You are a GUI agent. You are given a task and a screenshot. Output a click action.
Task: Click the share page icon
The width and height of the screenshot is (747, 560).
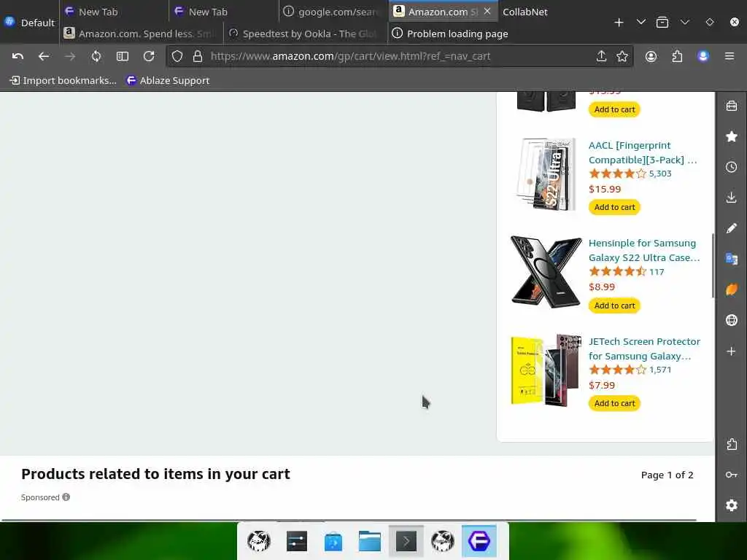pyautogui.click(x=601, y=56)
